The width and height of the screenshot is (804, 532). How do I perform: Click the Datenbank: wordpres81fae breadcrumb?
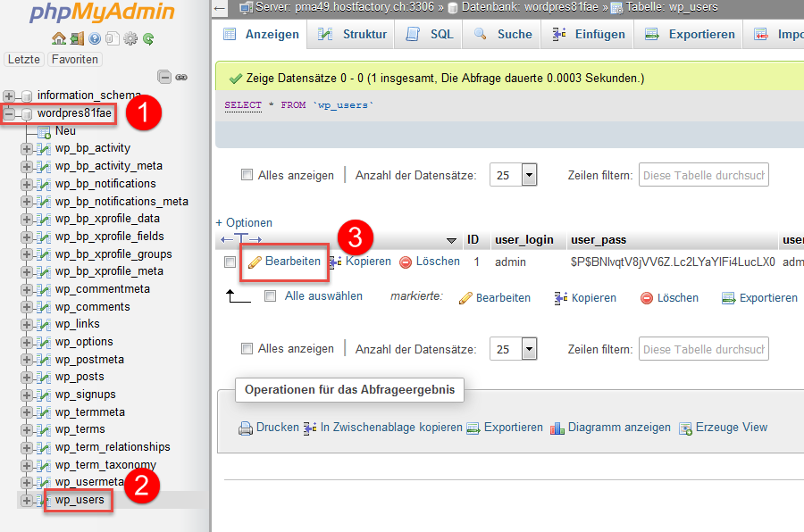point(530,7)
